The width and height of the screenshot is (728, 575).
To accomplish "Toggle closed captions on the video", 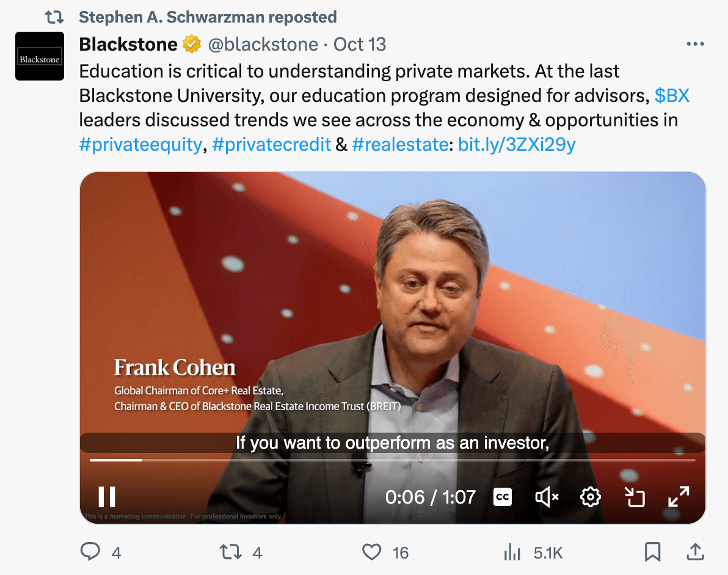I will pos(502,497).
